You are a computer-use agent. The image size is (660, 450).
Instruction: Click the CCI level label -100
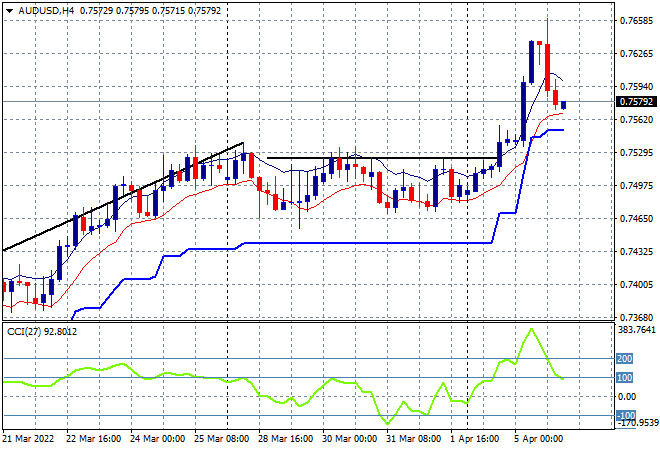click(626, 415)
